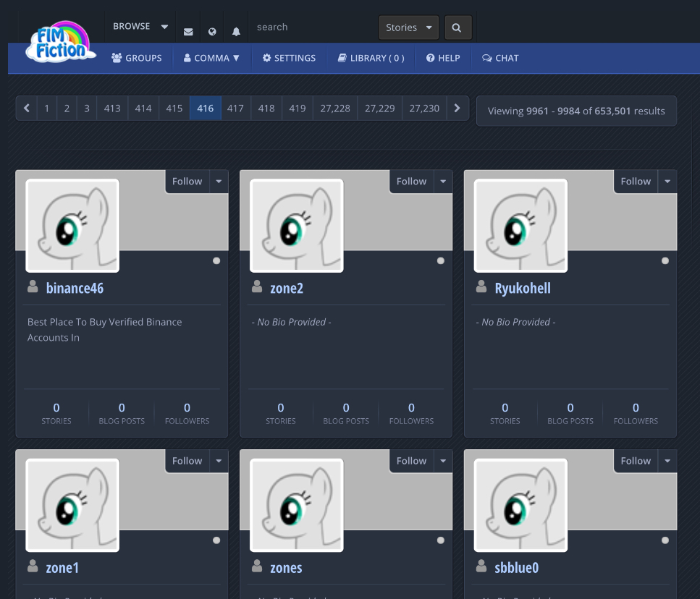Click the user icon beside sbblue0
The height and width of the screenshot is (599, 700).
481,566
